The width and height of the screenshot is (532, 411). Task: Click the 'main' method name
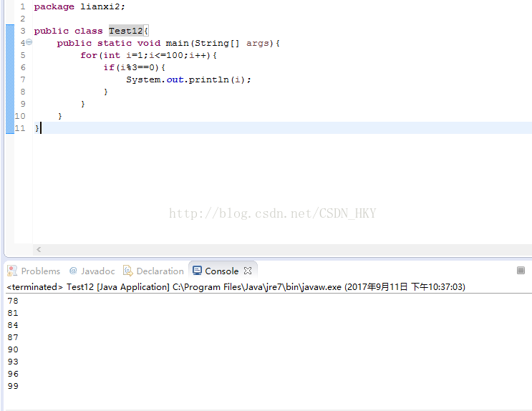pyautogui.click(x=177, y=43)
